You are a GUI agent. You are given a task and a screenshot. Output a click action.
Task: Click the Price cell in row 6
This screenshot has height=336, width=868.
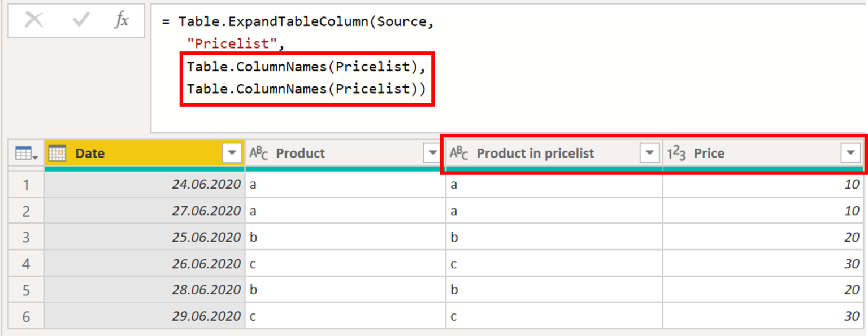tap(763, 317)
